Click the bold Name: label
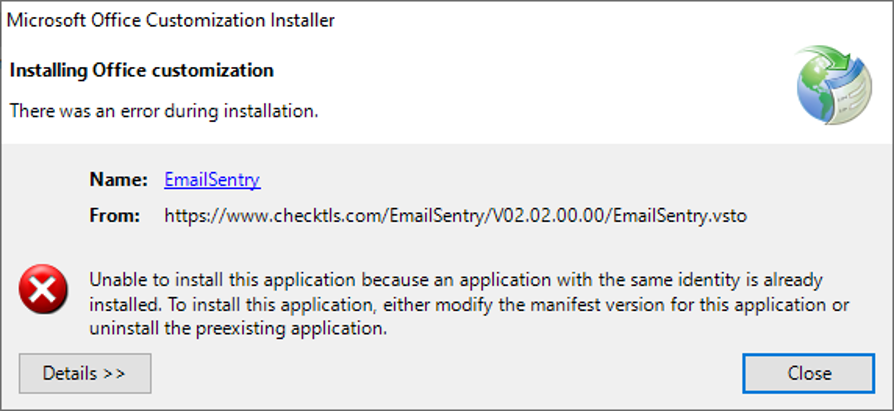 [119, 180]
